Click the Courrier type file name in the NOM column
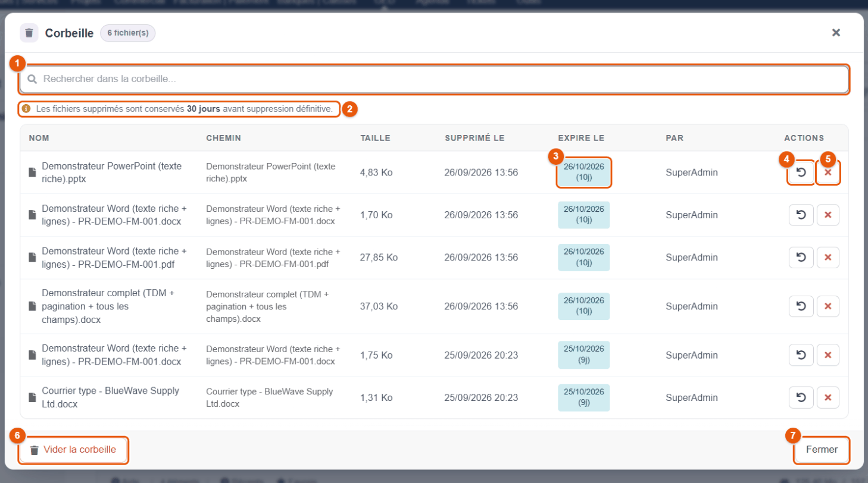 point(110,397)
